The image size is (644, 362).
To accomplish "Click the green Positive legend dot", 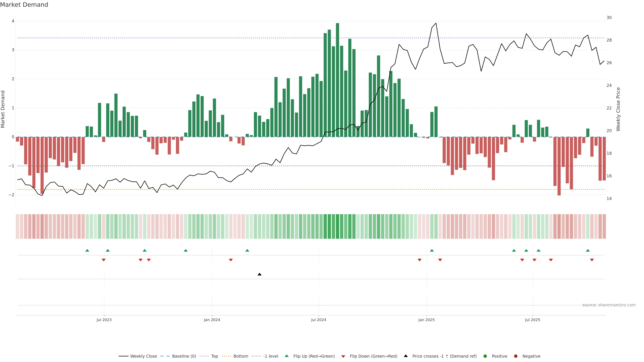I will point(485,356).
